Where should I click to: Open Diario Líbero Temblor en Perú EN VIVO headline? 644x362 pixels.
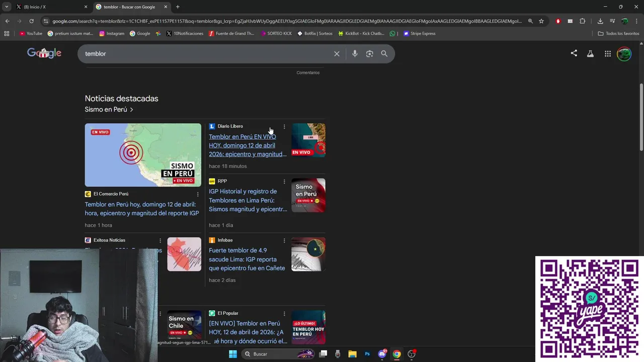(x=248, y=145)
